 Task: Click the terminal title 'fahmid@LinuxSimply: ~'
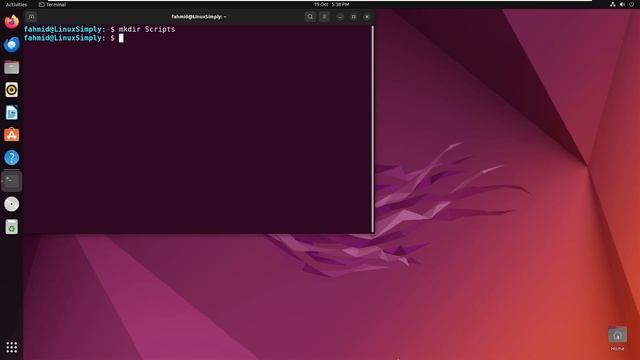[199, 17]
